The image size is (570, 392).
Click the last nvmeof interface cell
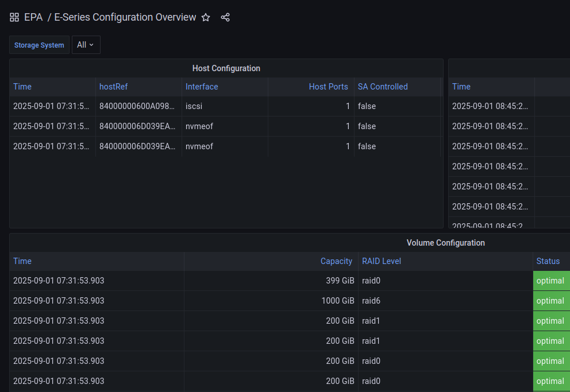[225, 146]
